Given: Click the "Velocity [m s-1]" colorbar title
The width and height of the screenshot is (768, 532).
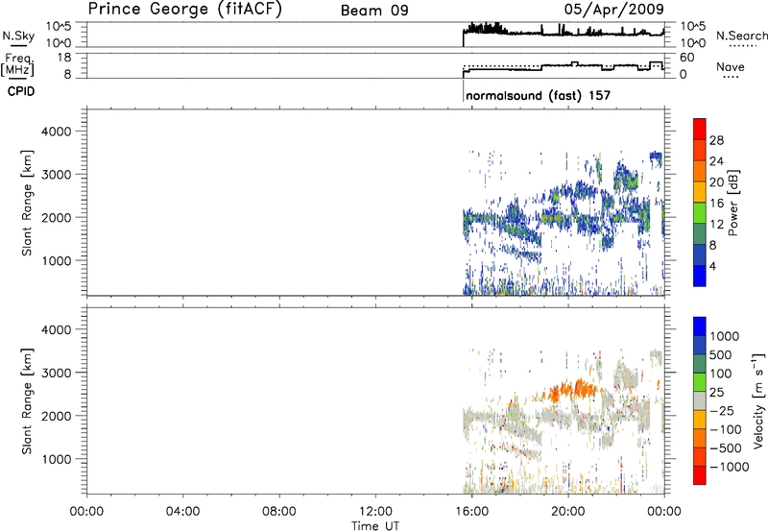Looking at the screenshot, I should click(x=758, y=400).
